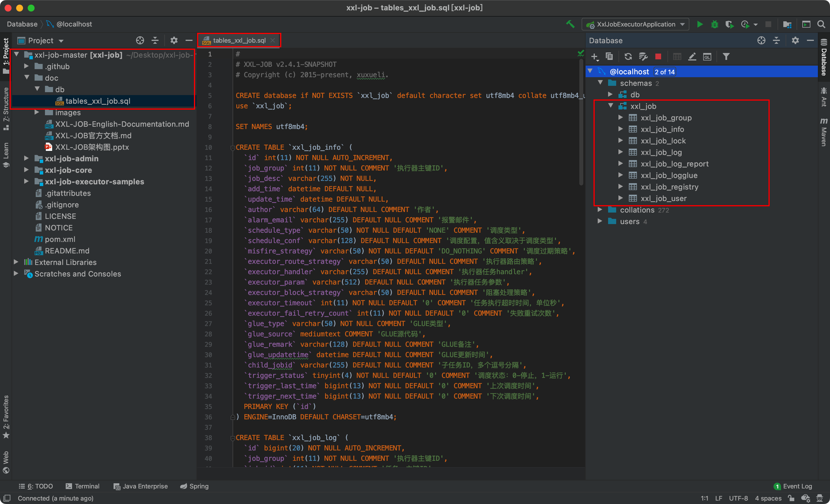830x504 pixels.
Task: Expand collations folder in Database tree
Action: (x=600, y=210)
